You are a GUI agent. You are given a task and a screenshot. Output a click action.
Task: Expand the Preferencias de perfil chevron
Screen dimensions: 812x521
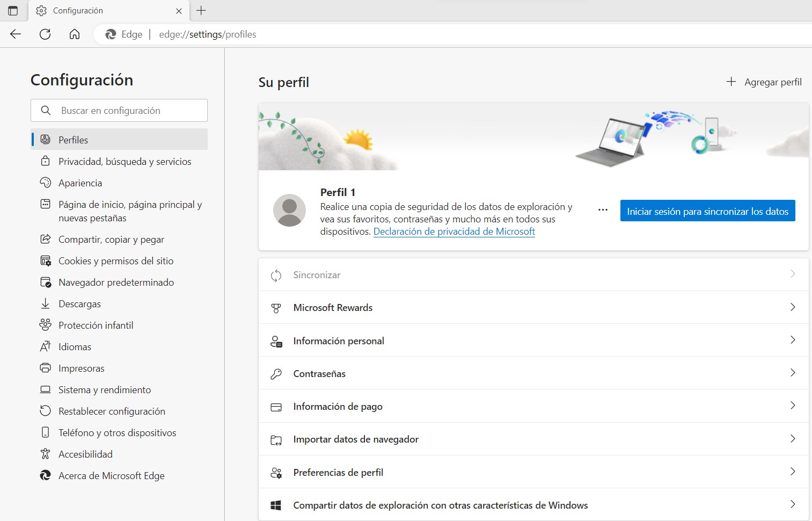click(x=793, y=472)
